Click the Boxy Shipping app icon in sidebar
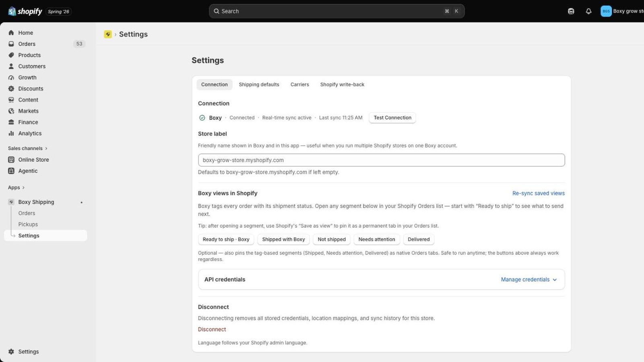 pyautogui.click(x=11, y=202)
